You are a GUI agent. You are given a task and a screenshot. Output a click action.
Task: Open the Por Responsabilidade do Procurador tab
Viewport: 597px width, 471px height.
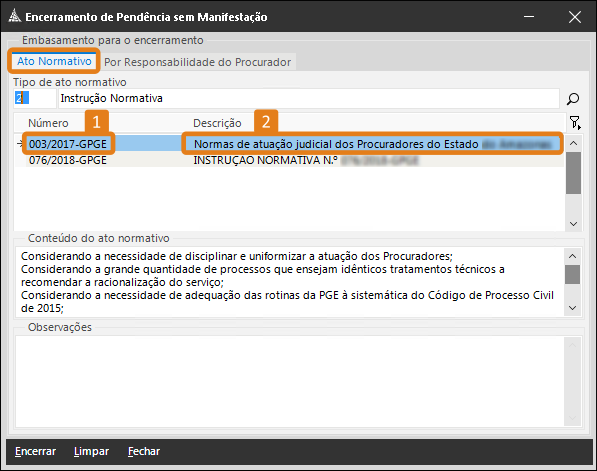click(197, 62)
